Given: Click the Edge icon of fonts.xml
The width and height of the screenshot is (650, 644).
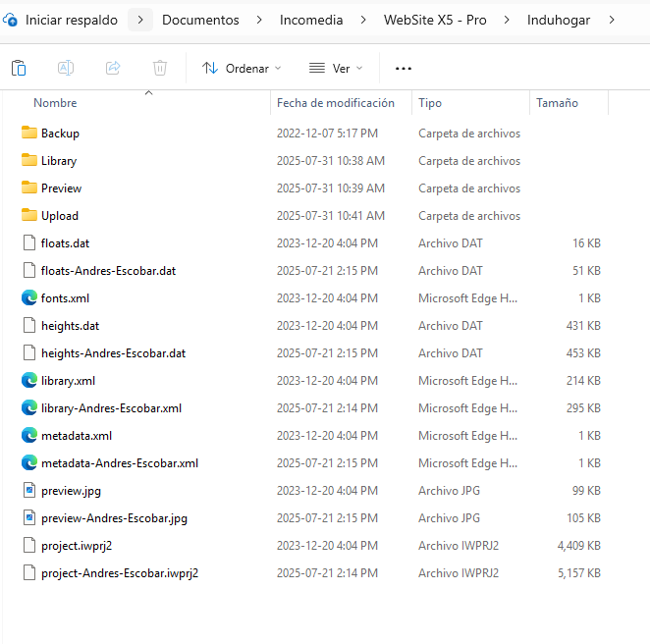Looking at the screenshot, I should [x=29, y=298].
